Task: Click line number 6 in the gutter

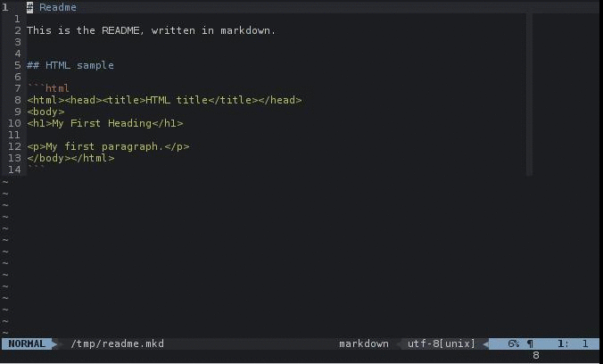Action: tap(18, 77)
